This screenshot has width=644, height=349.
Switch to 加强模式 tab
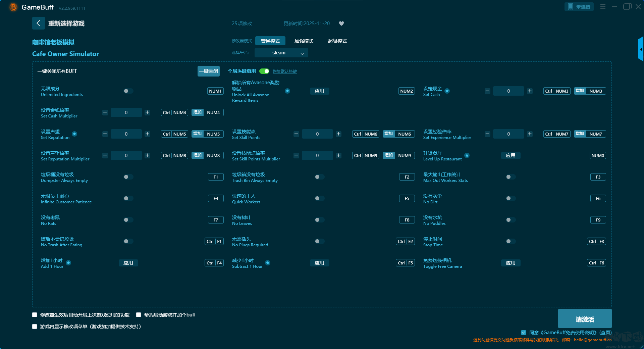(x=304, y=41)
